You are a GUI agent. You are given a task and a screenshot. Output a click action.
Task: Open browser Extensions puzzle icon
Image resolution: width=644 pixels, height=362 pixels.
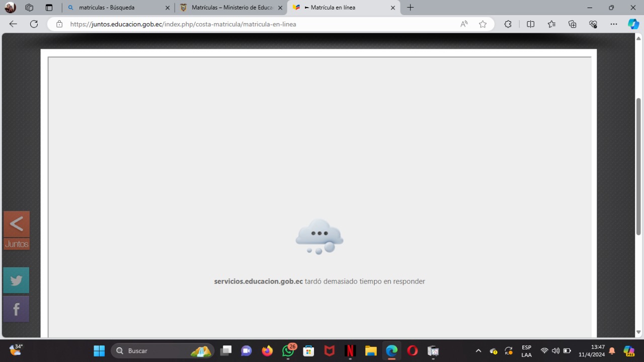tap(508, 24)
